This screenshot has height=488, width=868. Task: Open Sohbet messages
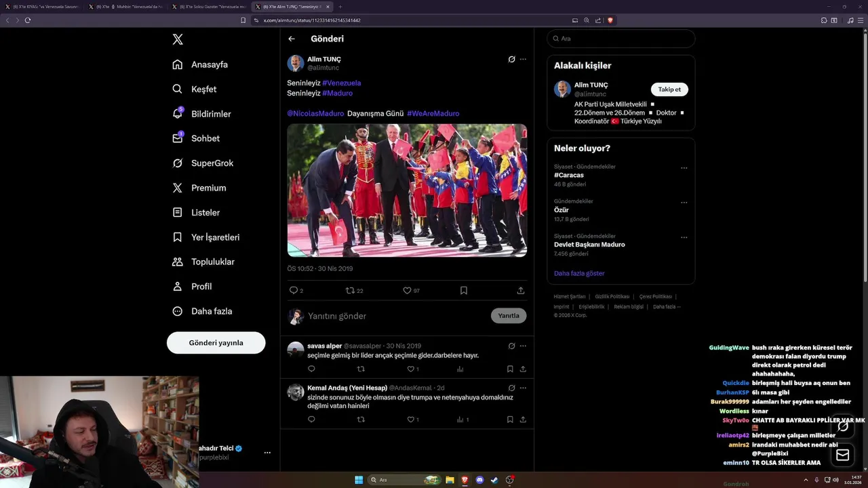pos(196,138)
